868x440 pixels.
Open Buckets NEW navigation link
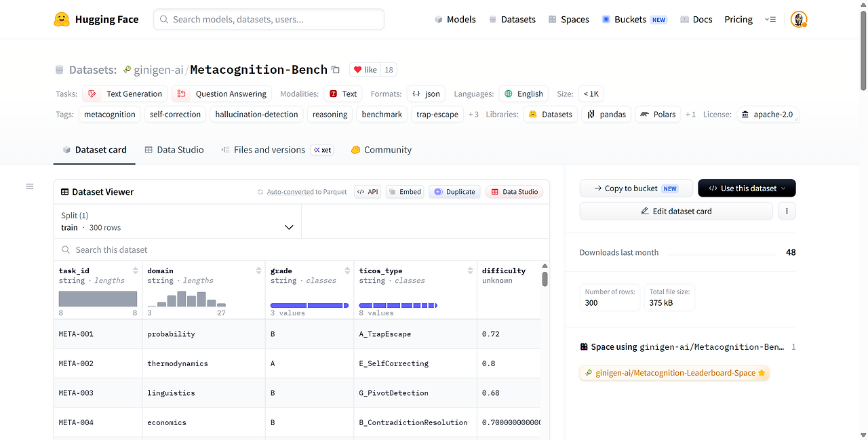coord(634,20)
